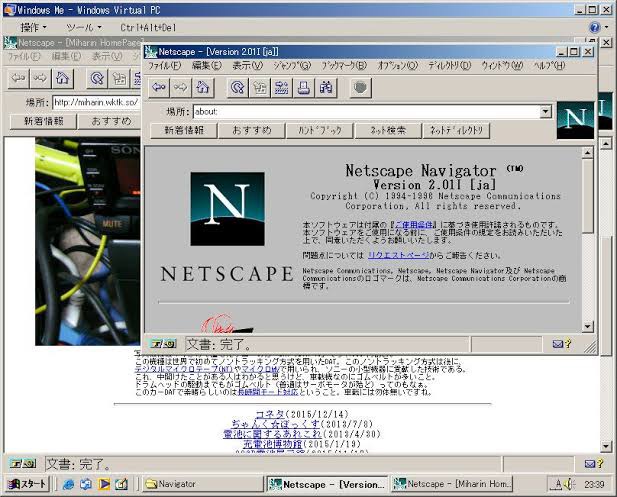Click scroll up arrow in about page
Viewport: 617px width, 497px height.
587,152
